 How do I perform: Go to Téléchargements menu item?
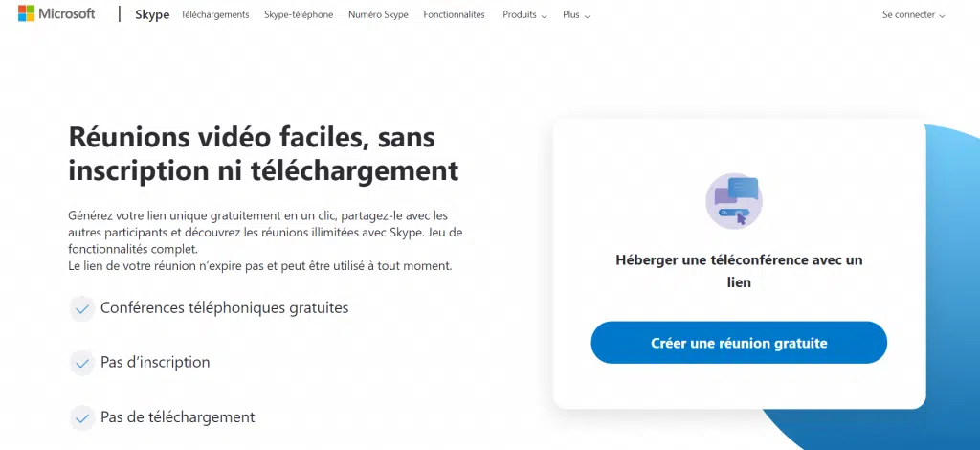coord(215,15)
